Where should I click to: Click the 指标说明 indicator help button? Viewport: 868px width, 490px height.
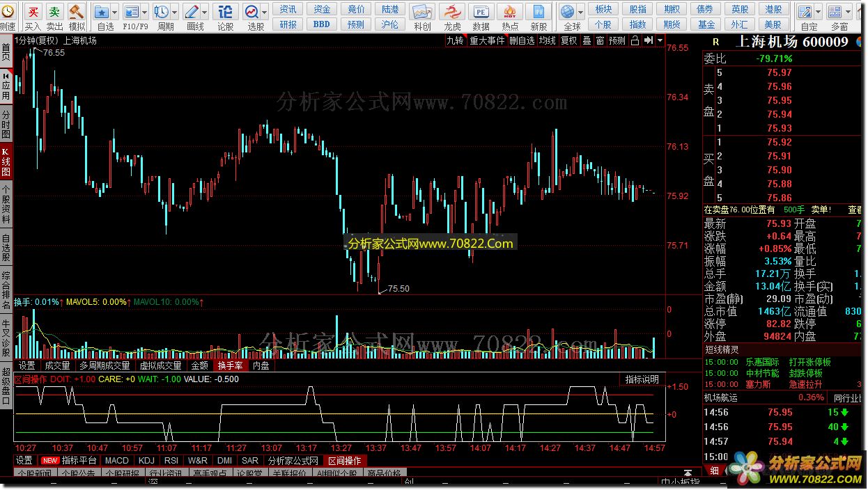pyautogui.click(x=642, y=379)
